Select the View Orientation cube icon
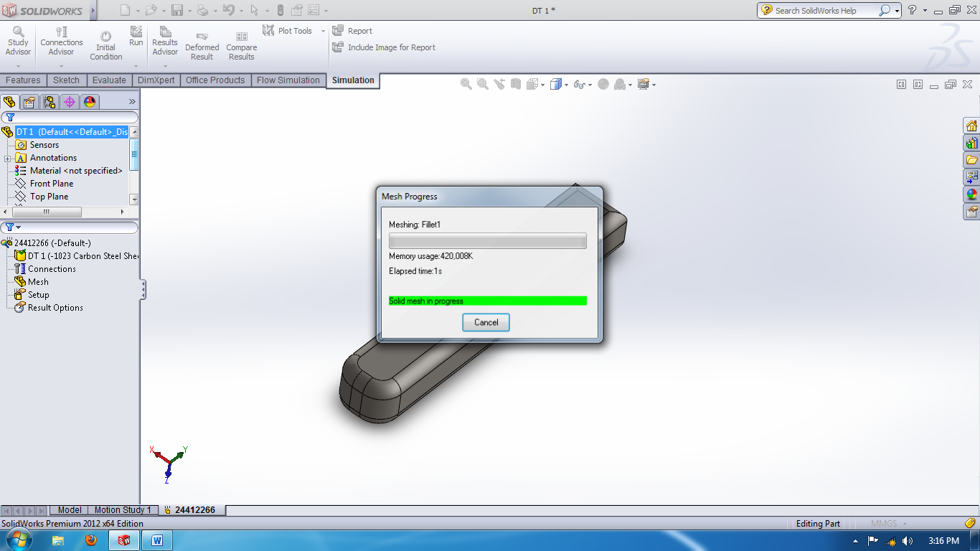 pyautogui.click(x=532, y=84)
